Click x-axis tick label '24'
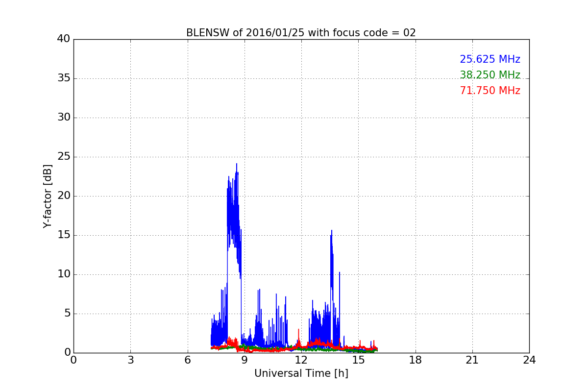 [x=529, y=360]
